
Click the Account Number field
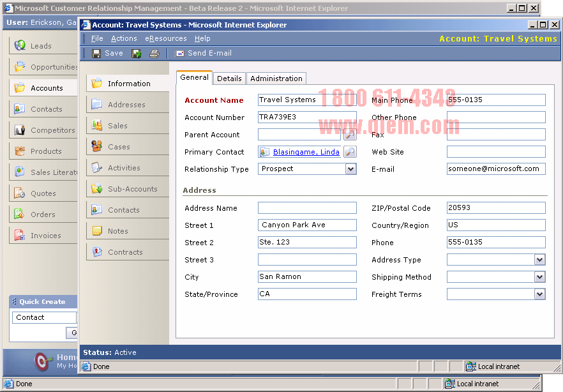pyautogui.click(x=307, y=117)
